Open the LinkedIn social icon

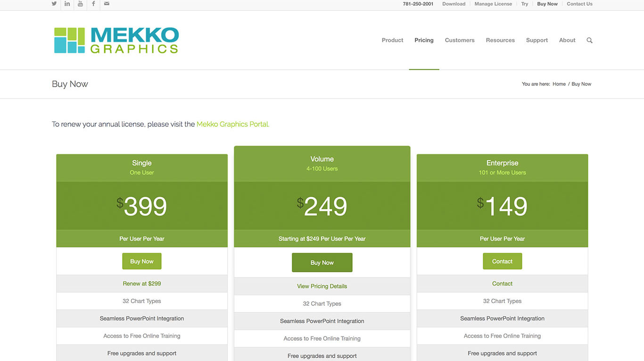click(67, 4)
